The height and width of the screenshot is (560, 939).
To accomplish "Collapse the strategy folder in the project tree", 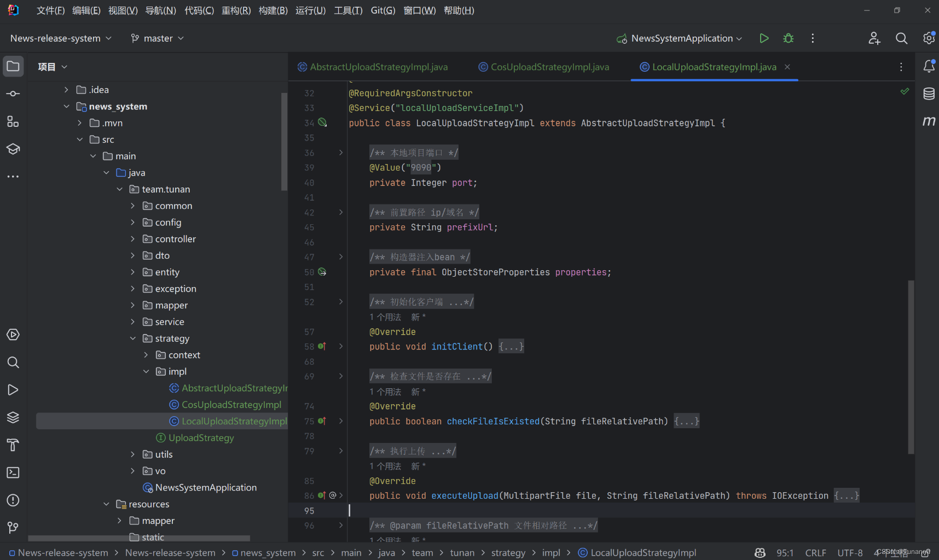I will tap(133, 338).
